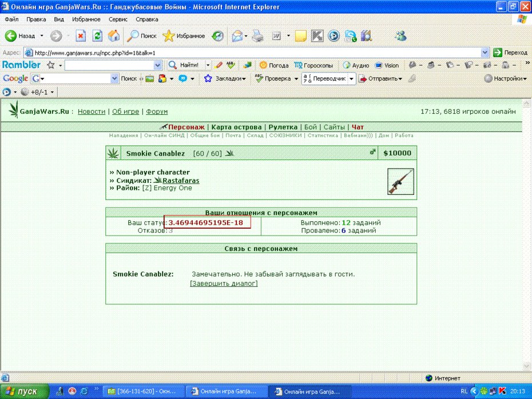Open the red Чат link
Viewport: 532px width, 399px height.
pos(358,127)
